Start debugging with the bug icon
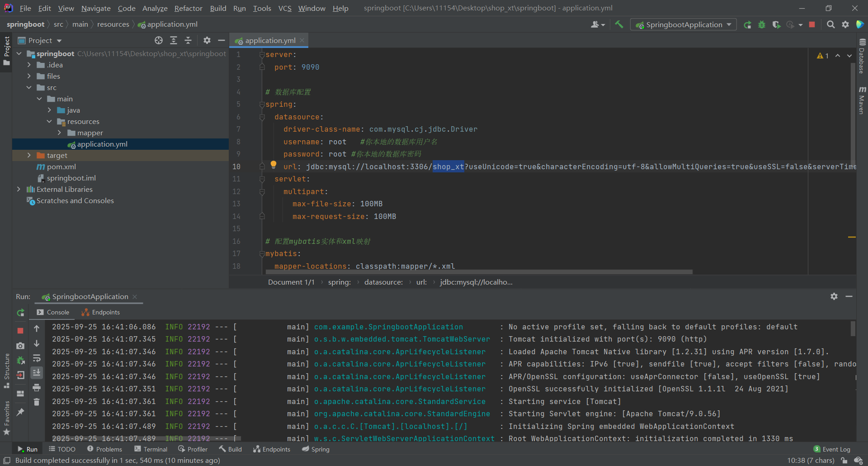Image resolution: width=868 pixels, height=466 pixels. point(762,25)
